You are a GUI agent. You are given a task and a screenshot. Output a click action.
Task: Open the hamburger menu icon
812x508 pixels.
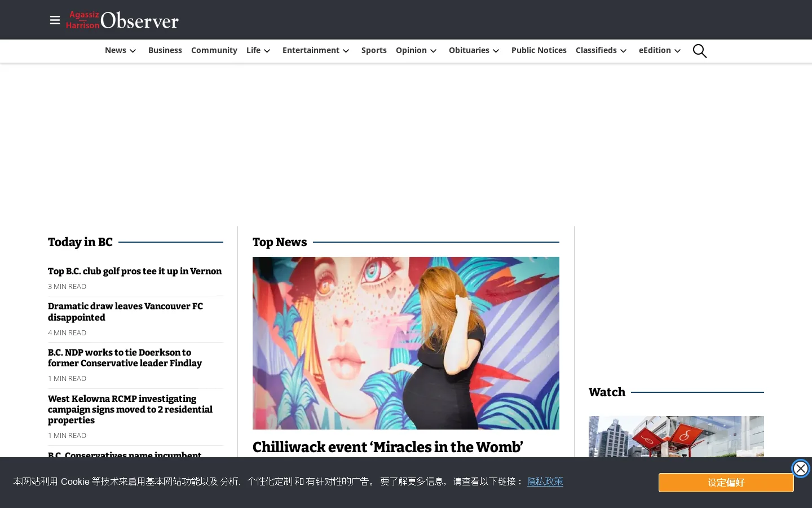coord(55,20)
